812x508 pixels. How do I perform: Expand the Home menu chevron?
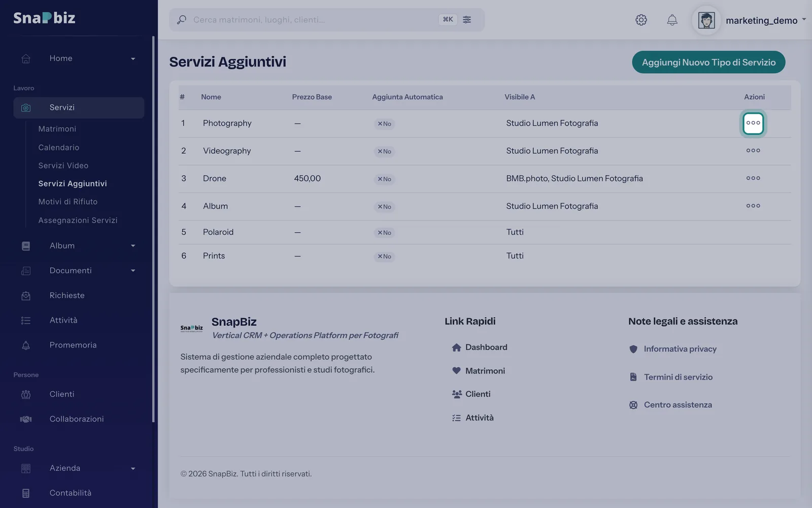coord(133,59)
